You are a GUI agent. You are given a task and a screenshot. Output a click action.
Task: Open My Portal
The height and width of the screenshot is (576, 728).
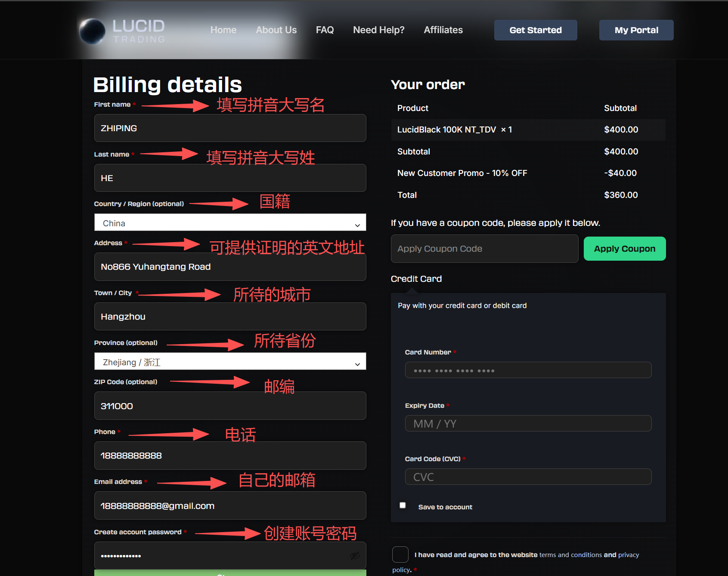pyautogui.click(x=636, y=30)
